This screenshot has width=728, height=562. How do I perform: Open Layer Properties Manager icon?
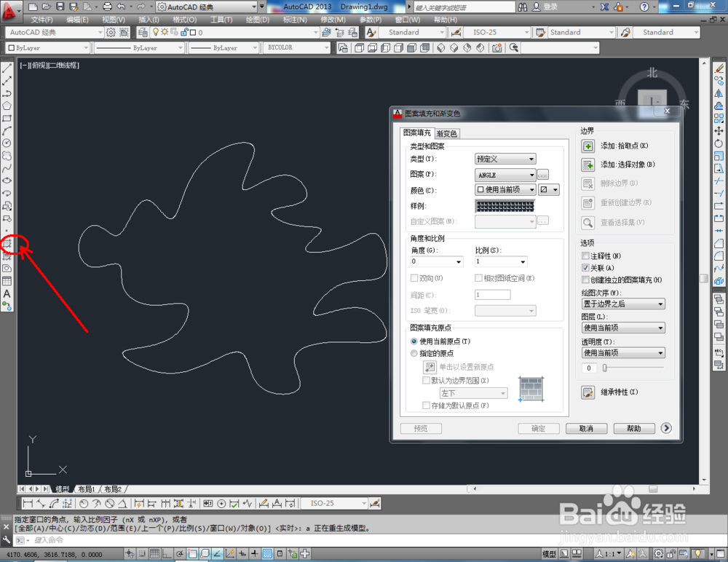(x=143, y=32)
